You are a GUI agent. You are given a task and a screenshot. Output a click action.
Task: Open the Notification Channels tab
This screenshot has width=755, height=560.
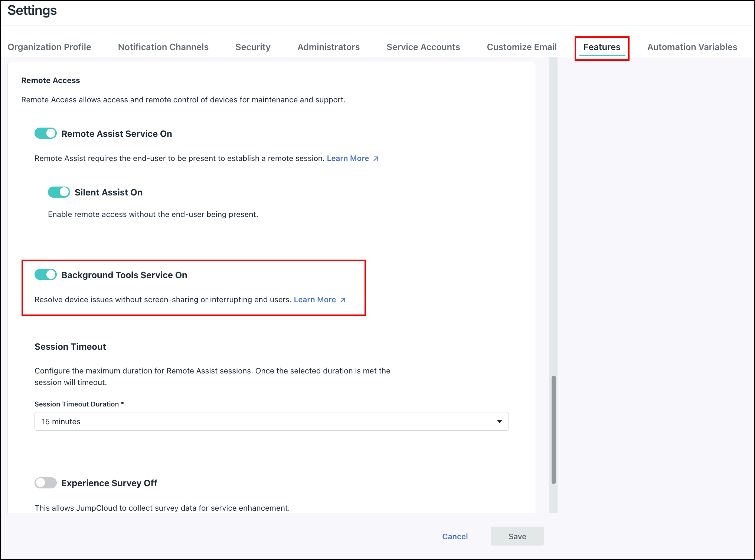[x=163, y=47]
